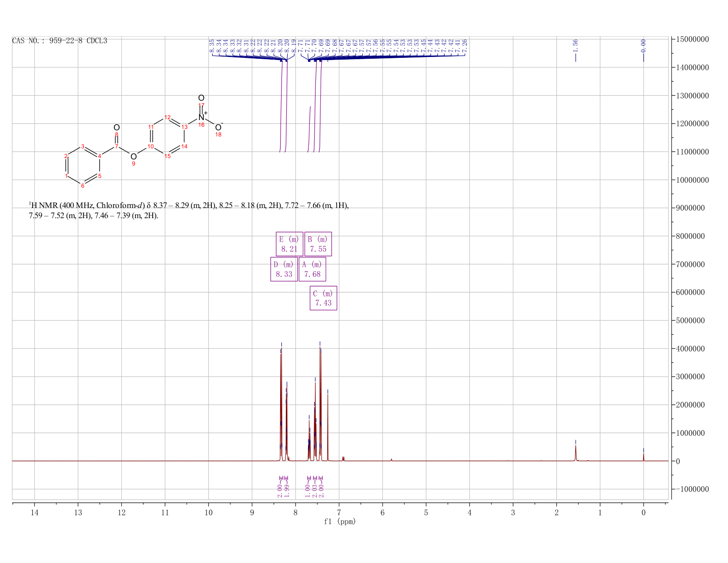Select the multiplet box B (m) 7.55

point(318,244)
